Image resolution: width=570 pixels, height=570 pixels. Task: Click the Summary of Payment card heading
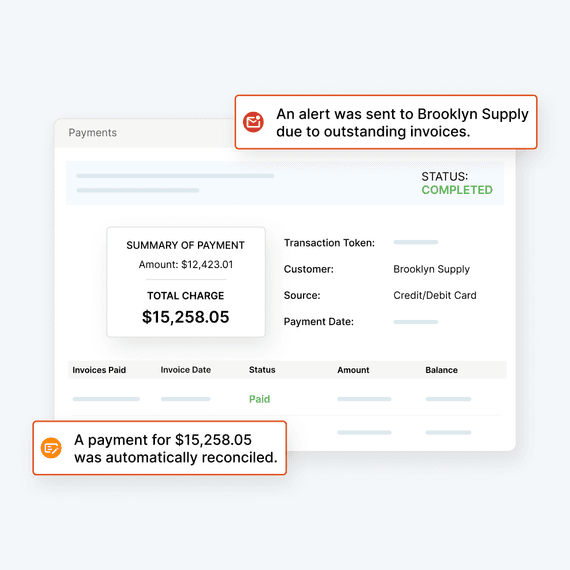tap(185, 245)
